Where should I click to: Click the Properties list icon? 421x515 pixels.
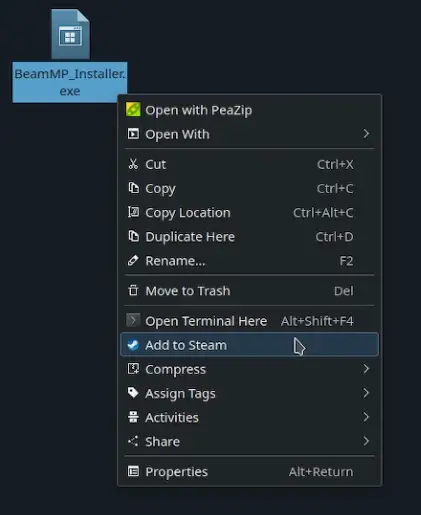(133, 471)
